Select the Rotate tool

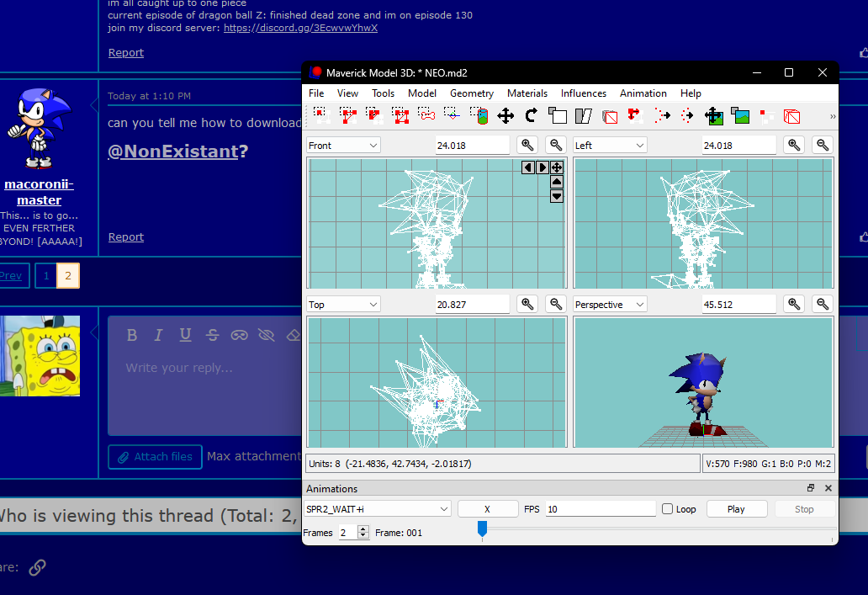click(532, 116)
